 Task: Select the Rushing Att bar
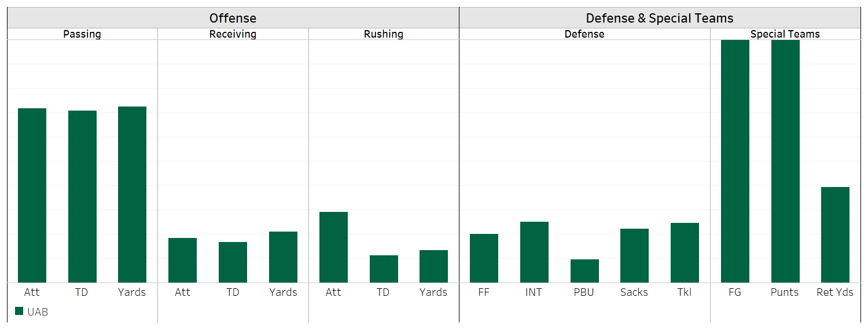(x=333, y=247)
